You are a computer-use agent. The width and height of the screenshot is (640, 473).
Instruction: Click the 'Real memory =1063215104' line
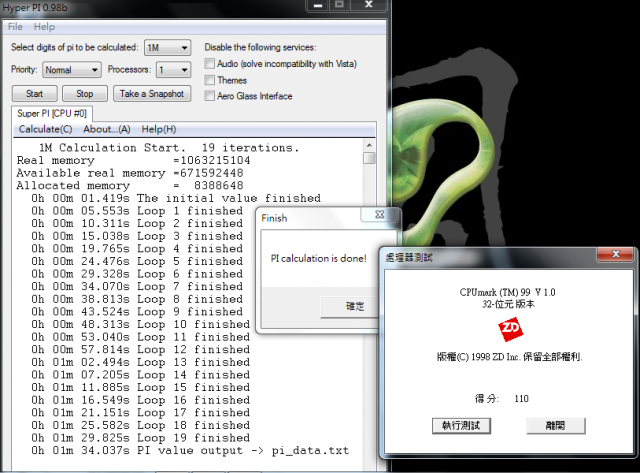[133, 160]
